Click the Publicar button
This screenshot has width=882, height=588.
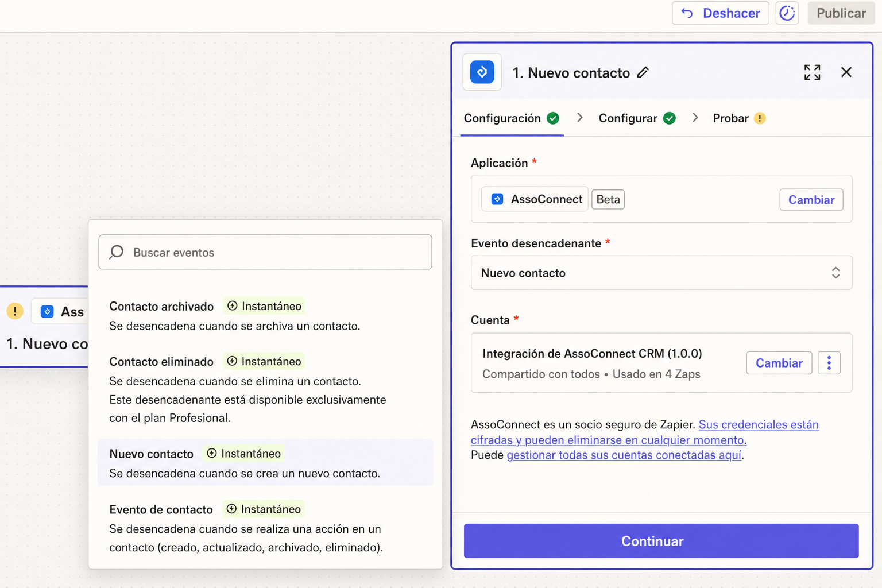tap(841, 13)
